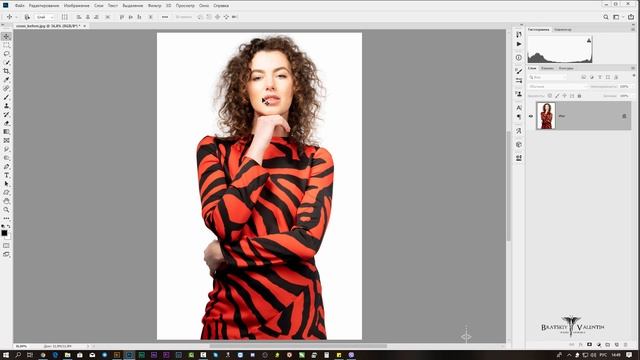Close the document tab
Screen dimensions: 640x360
[x=84, y=26]
